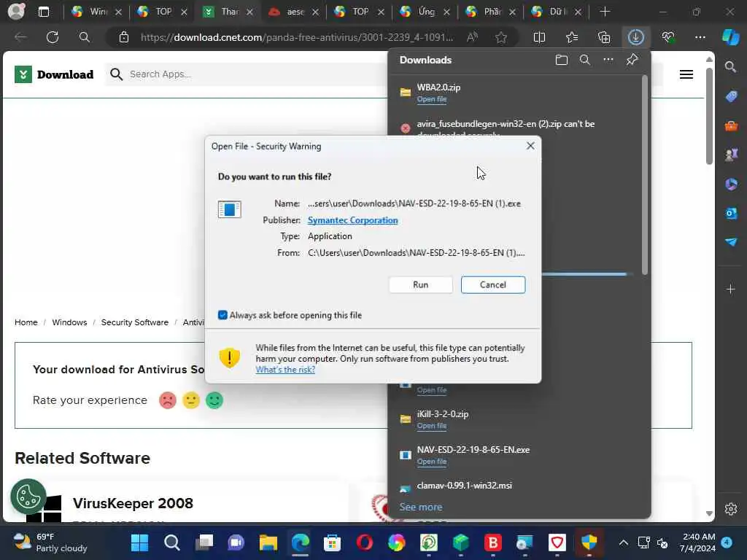Open file link under iKill-3-2-0.zip
This screenshot has height=560, width=747.
(x=432, y=426)
